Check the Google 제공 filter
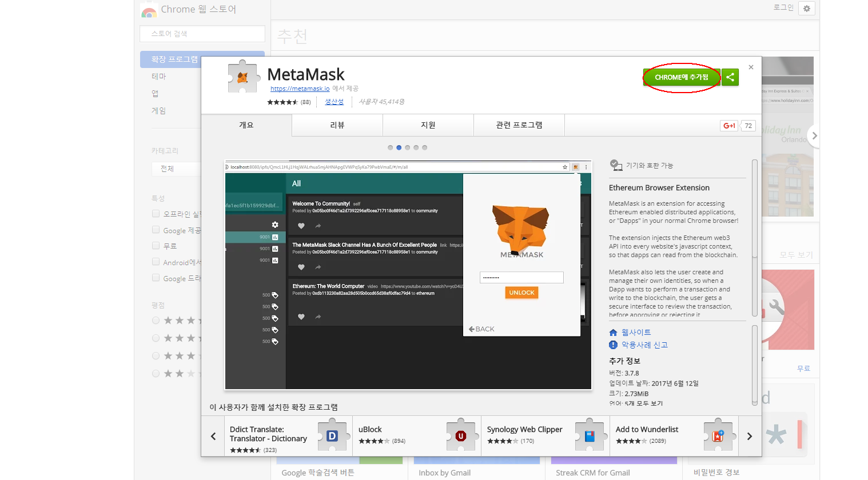This screenshot has width=868, height=480. click(x=156, y=230)
